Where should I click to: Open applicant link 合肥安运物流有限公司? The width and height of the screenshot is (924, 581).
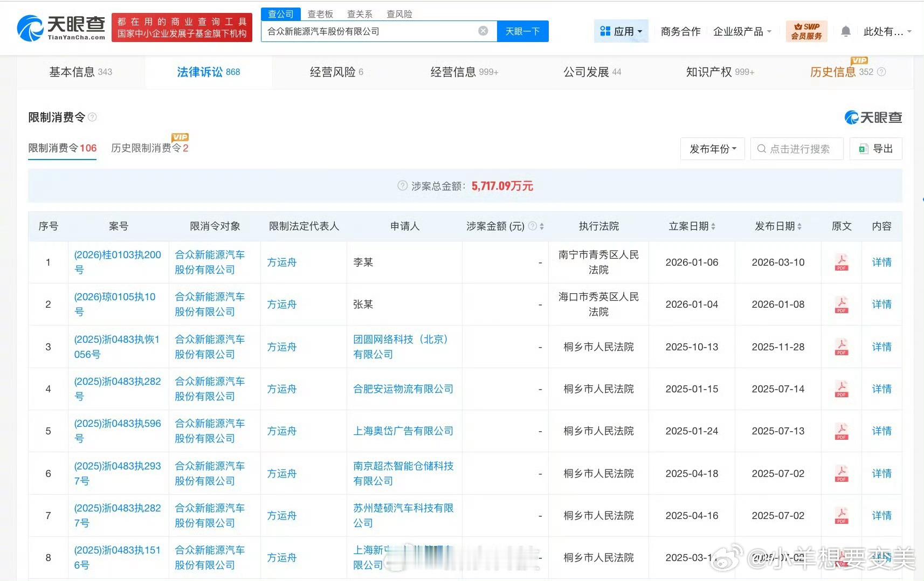403,389
